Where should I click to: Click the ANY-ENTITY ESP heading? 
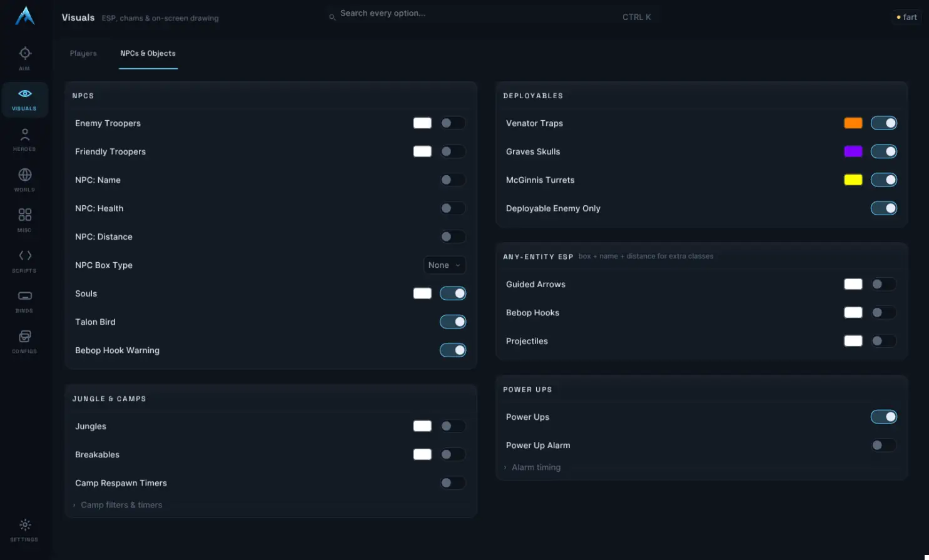[x=538, y=257]
